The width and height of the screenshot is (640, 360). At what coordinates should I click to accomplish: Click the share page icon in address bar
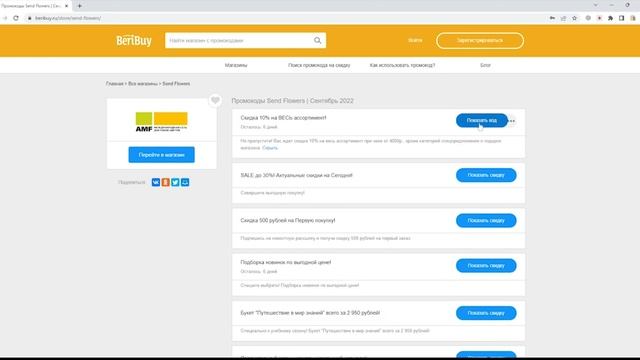(x=563, y=18)
